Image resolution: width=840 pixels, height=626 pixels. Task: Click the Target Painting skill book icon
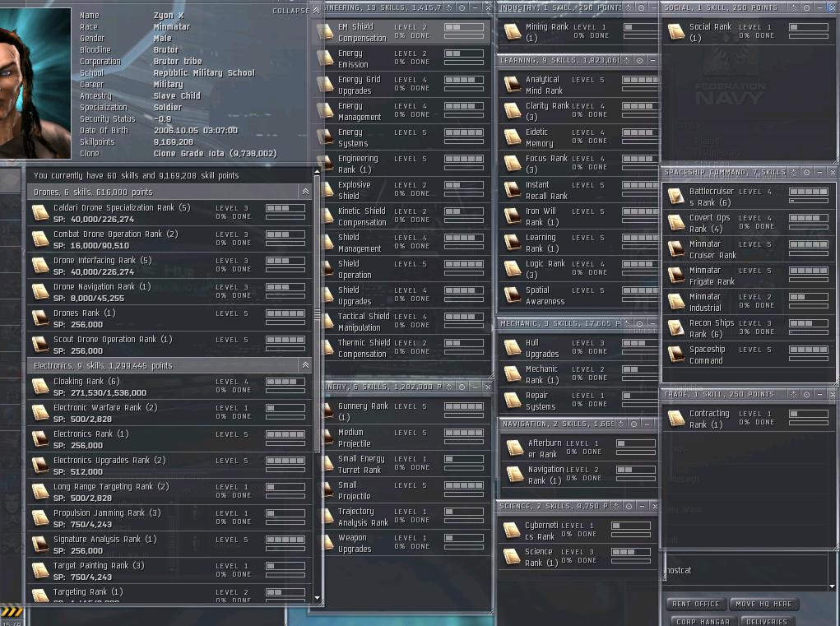coord(40,571)
